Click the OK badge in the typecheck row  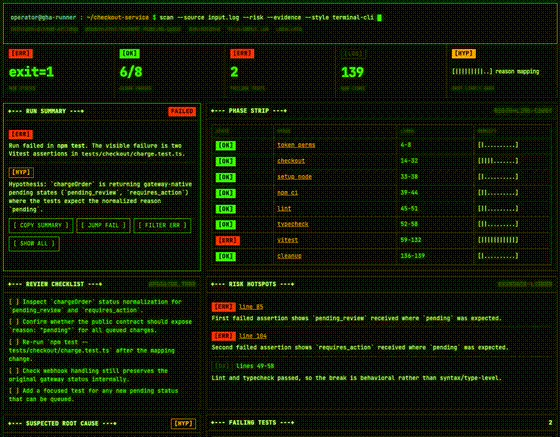pyautogui.click(x=225, y=225)
